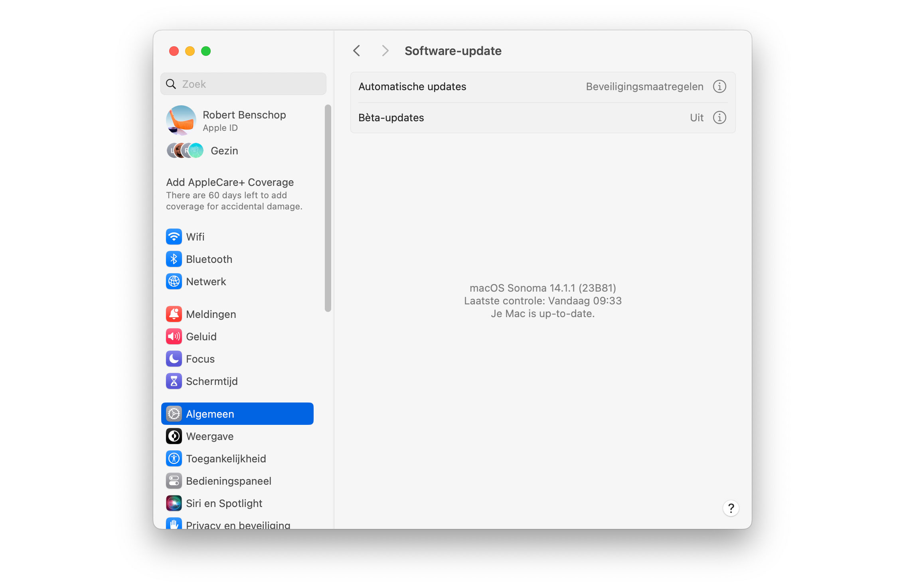This screenshot has height=588, width=905.
Task: Click Laatste controle: Vandaag 09:33 text
Action: point(543,301)
